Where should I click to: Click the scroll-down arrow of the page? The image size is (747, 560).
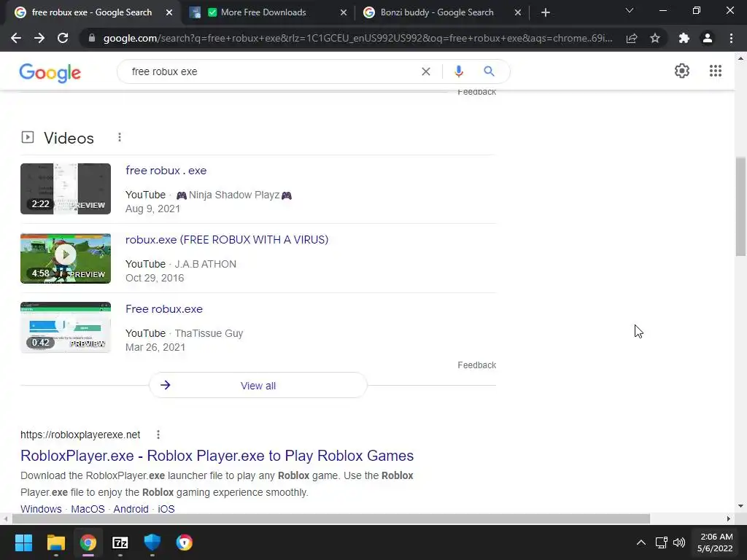pos(741,506)
